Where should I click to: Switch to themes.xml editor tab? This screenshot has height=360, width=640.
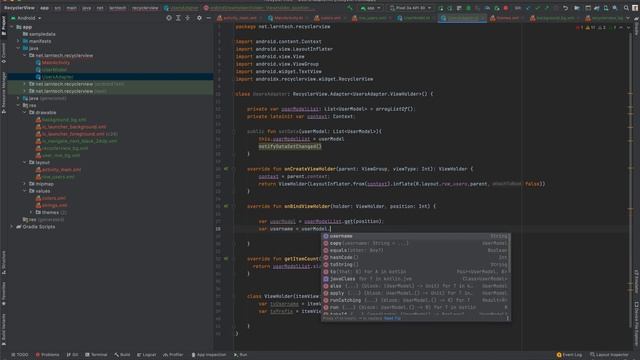click(507, 18)
